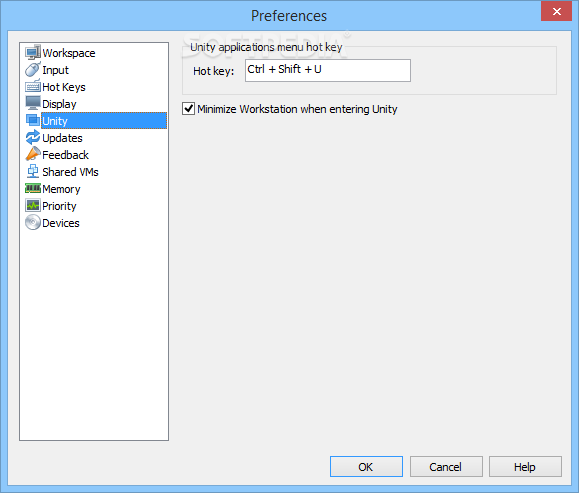
Task: Click the Updates arrows icon
Action: pos(33,137)
